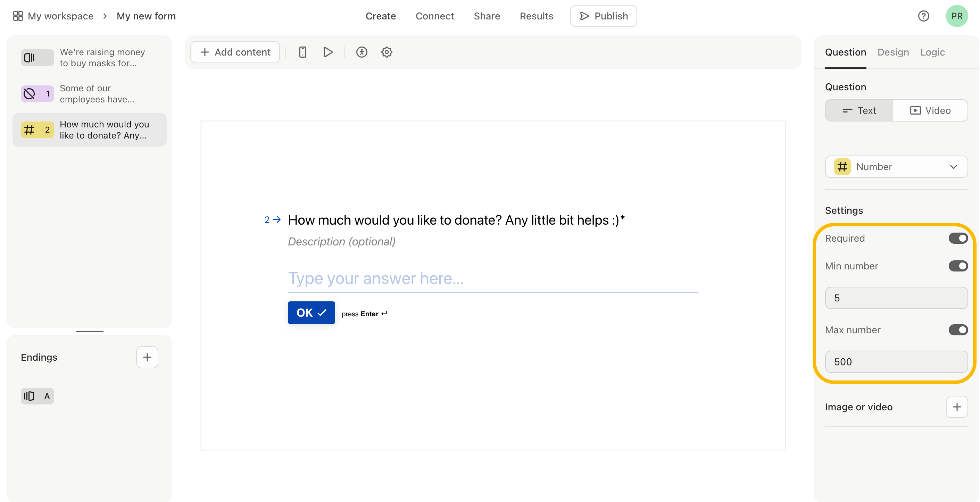Add image or video with plus button
The height and width of the screenshot is (502, 980).
point(957,407)
